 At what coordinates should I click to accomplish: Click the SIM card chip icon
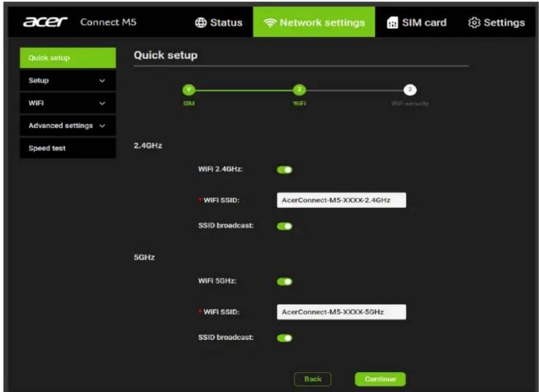pyautogui.click(x=392, y=23)
